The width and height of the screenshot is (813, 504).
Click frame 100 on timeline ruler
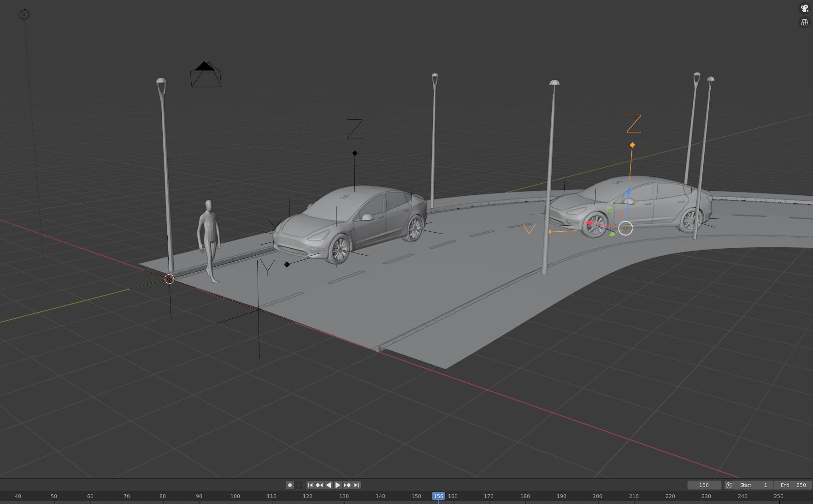[235, 496]
